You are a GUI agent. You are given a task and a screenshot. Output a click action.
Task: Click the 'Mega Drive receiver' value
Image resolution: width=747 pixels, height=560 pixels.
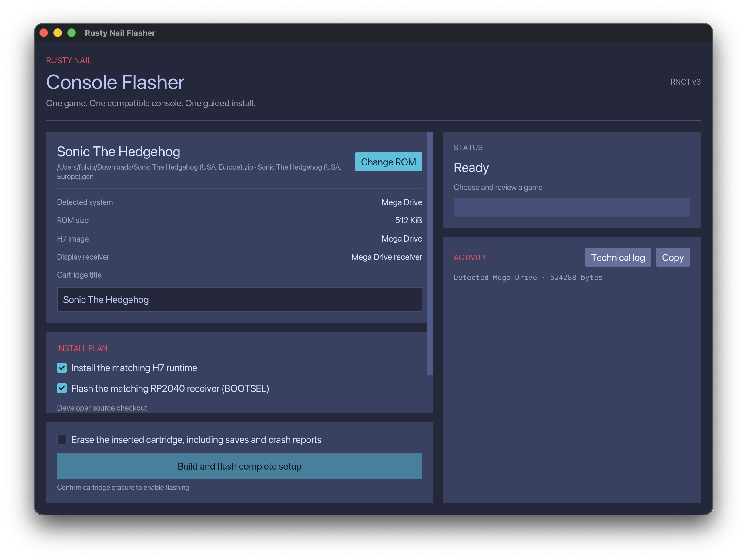coord(387,257)
